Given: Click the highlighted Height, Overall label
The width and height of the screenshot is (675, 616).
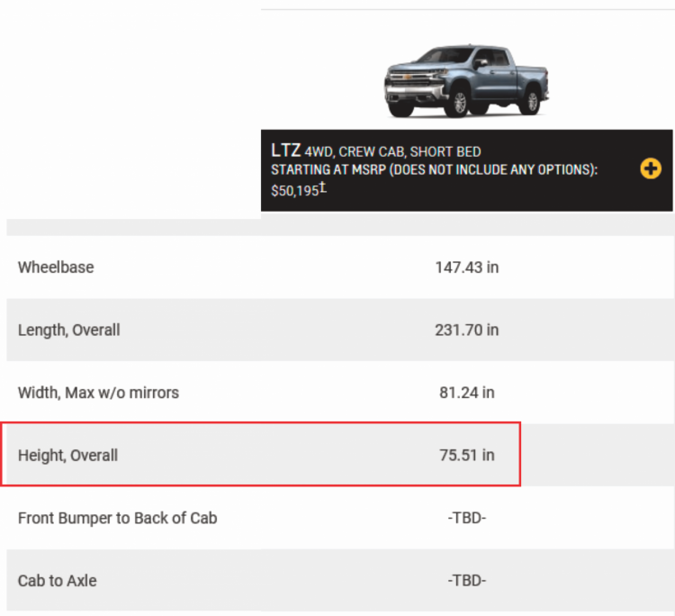Looking at the screenshot, I should (67, 456).
